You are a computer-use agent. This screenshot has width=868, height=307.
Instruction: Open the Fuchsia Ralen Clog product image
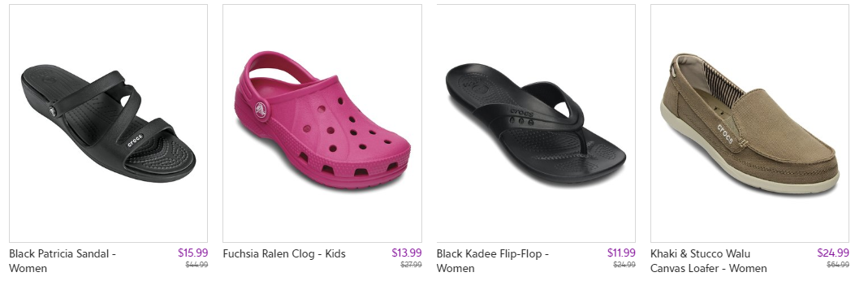(x=322, y=123)
